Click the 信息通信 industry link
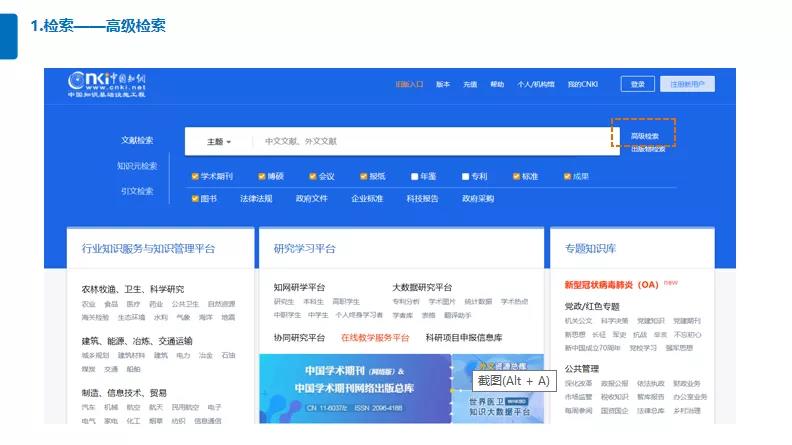This screenshot has width=792, height=445. 208,421
